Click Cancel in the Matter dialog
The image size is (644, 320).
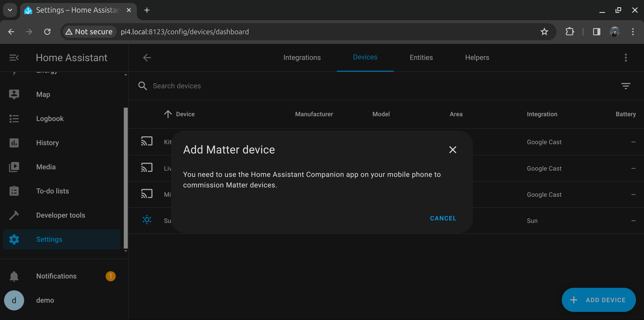443,218
